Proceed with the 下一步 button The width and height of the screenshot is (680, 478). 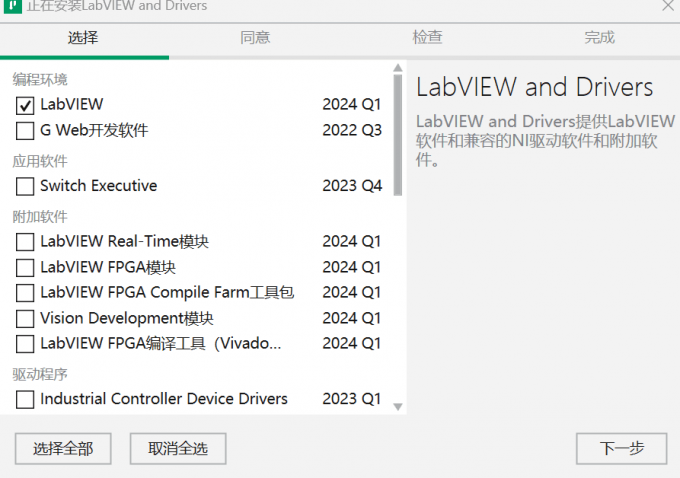pyautogui.click(x=621, y=449)
